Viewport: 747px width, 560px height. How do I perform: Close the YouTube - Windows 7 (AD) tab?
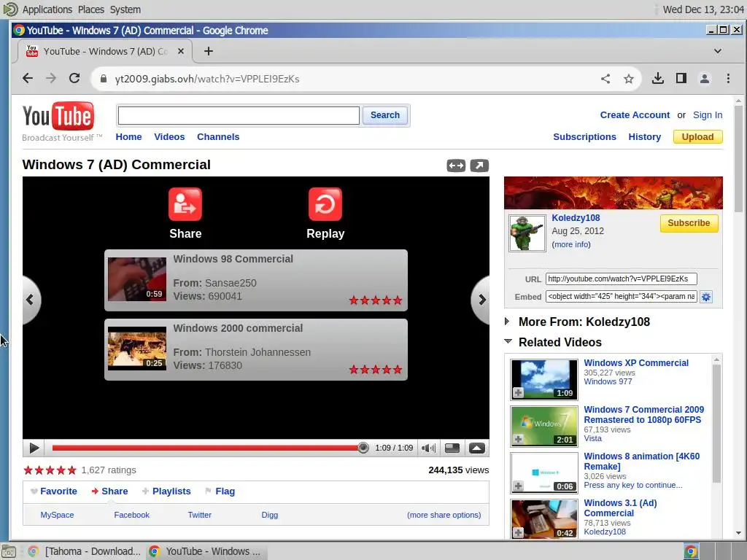point(181,51)
